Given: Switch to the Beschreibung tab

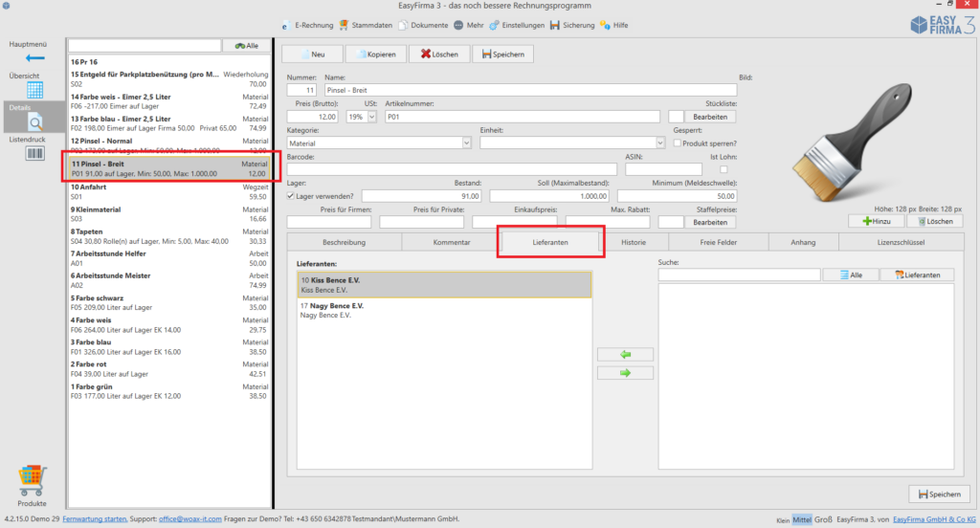Looking at the screenshot, I should 344,242.
